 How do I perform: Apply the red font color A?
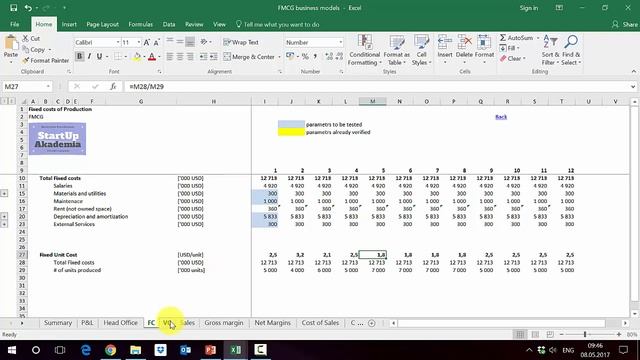tap(152, 57)
